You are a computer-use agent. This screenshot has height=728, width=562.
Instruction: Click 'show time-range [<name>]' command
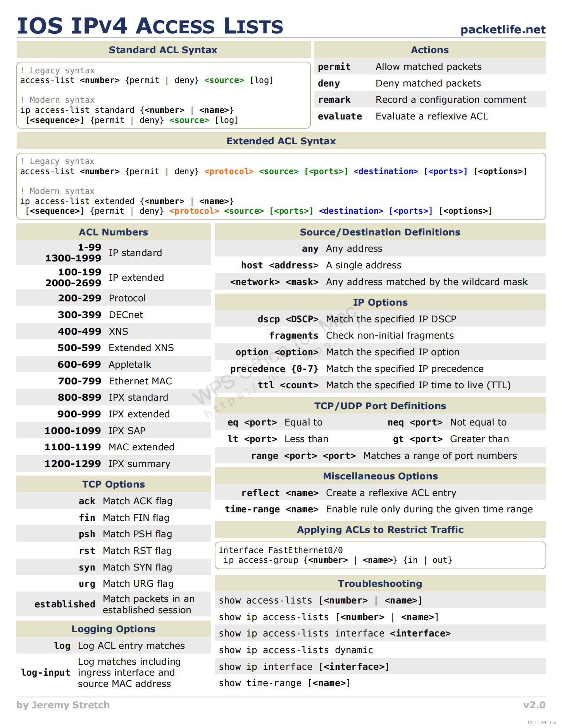point(284,683)
